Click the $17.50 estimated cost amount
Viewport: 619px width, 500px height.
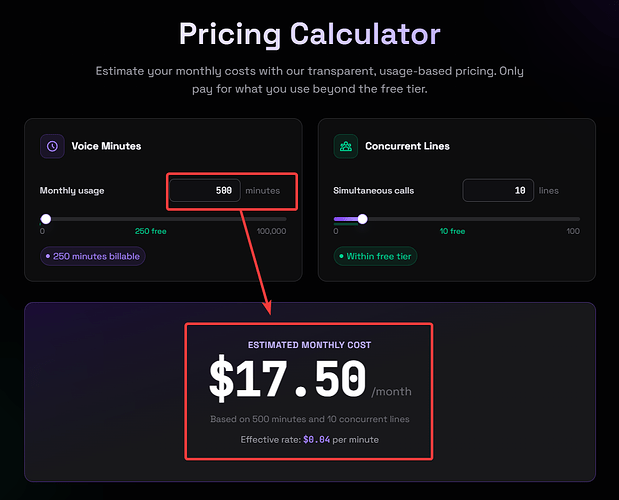point(287,380)
